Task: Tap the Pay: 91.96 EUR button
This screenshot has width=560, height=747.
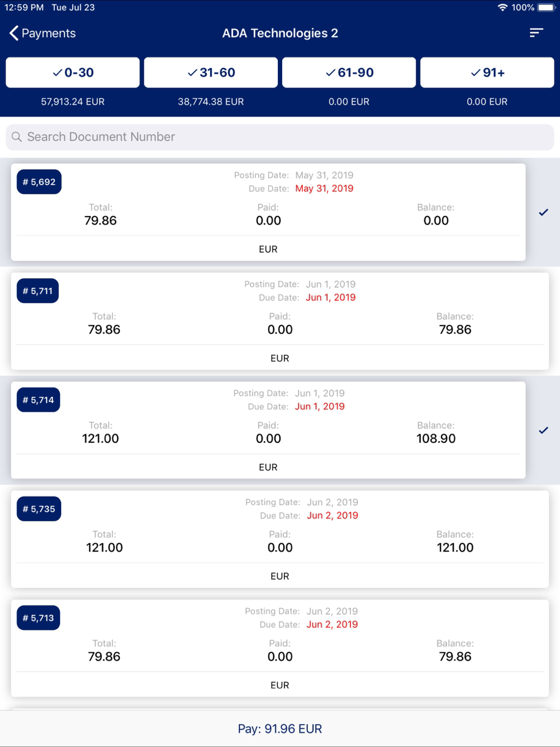Action: coord(280,729)
